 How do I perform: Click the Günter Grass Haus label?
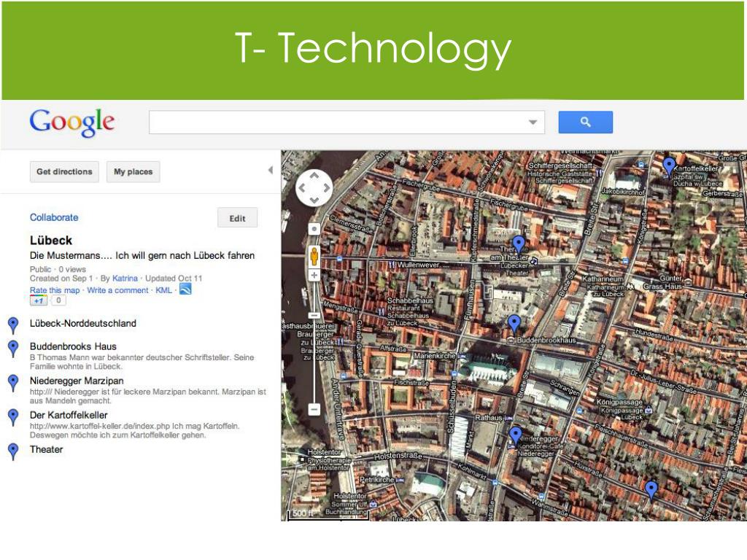(x=663, y=282)
